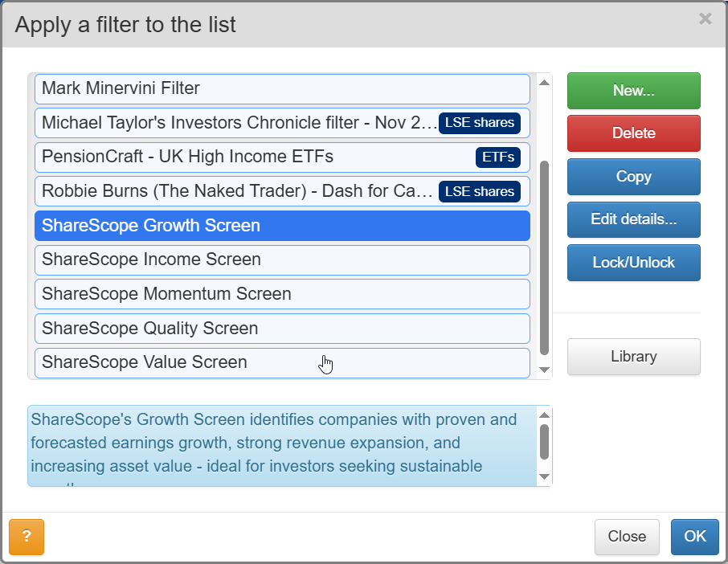Open Edit details... for the filter
This screenshot has width=728, height=564.
pyautogui.click(x=634, y=219)
